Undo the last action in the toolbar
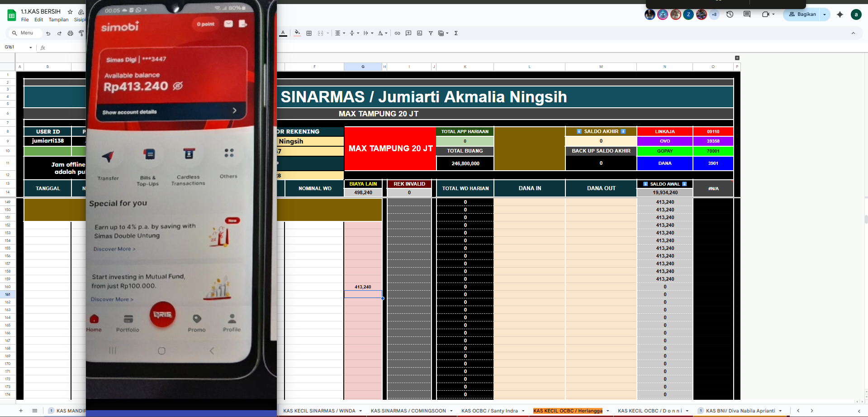This screenshot has height=417, width=868. (48, 33)
